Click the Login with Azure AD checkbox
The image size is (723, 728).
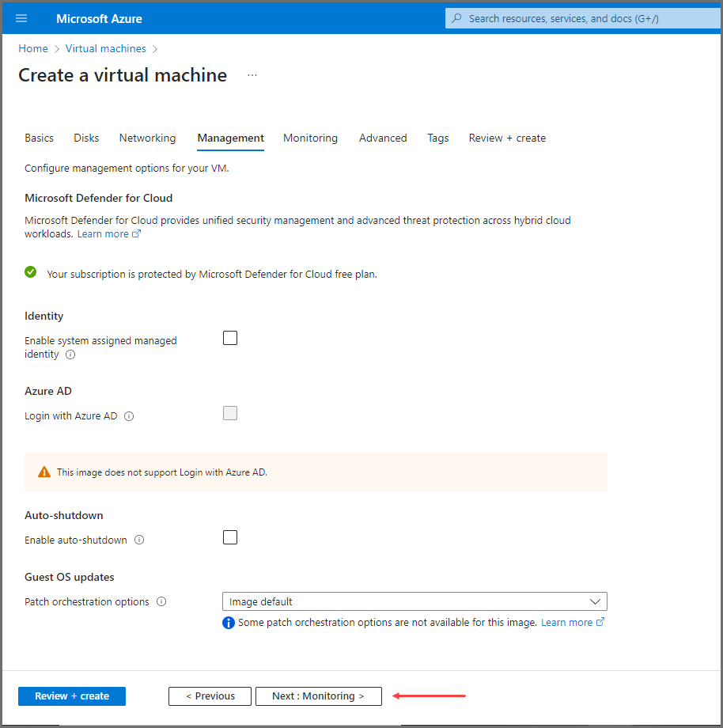tap(230, 413)
